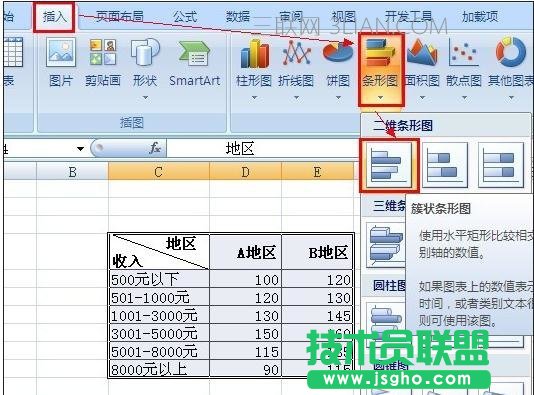Click the 面积图 area chart icon
The width and height of the screenshot is (534, 395).
(x=422, y=52)
